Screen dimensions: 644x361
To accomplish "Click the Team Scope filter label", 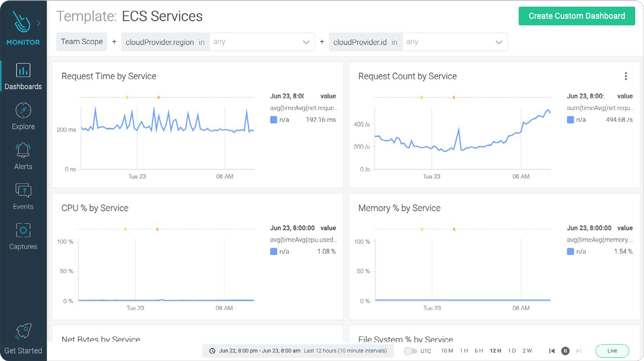I will [x=82, y=42].
